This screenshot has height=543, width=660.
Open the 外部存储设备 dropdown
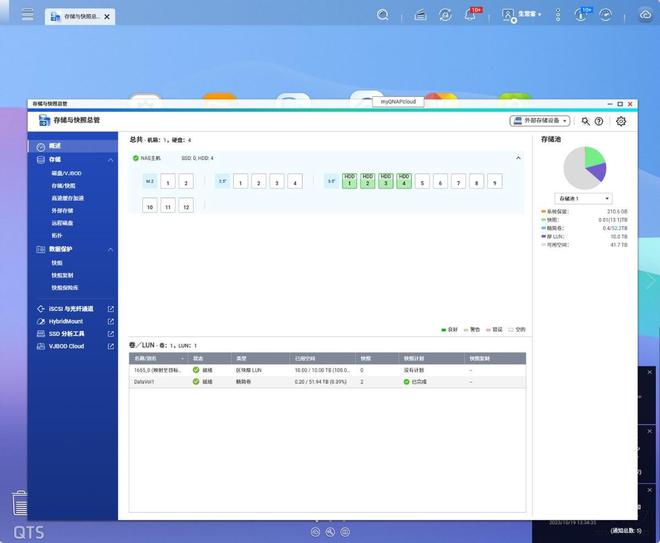540,121
